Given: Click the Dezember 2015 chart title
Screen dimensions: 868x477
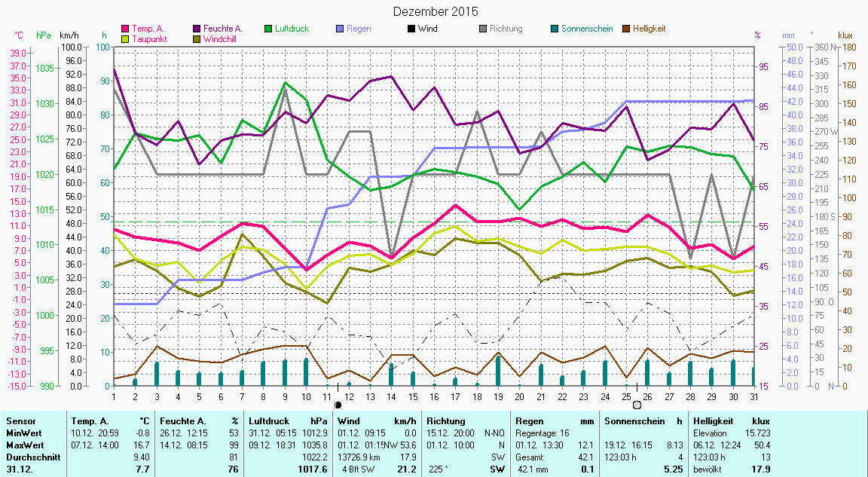Looking at the screenshot, I should (436, 11).
